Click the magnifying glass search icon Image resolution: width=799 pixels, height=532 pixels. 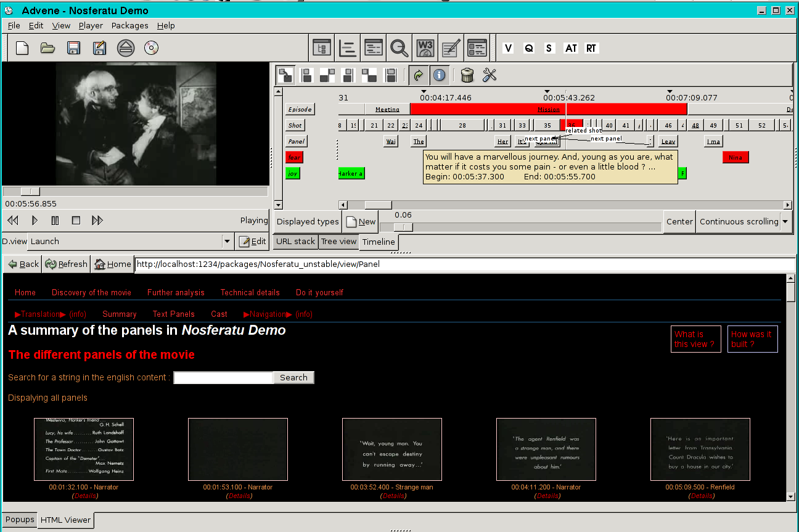[399, 48]
